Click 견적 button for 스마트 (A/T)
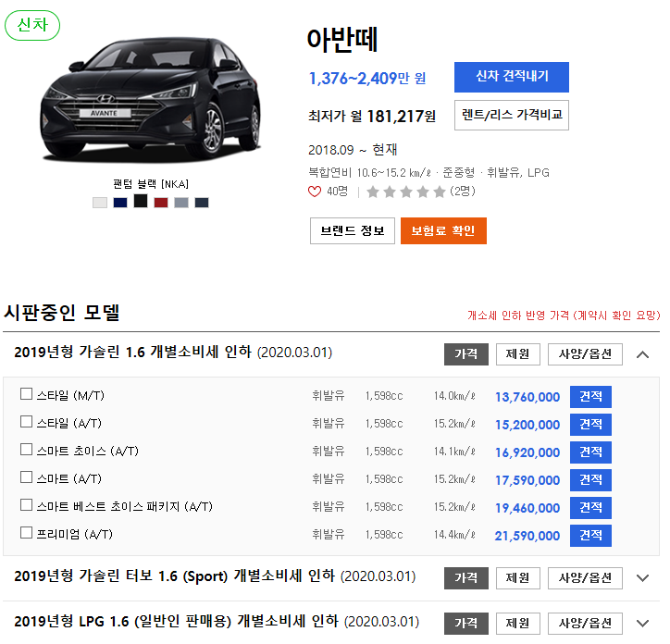The height and width of the screenshot is (644, 670). (x=590, y=480)
